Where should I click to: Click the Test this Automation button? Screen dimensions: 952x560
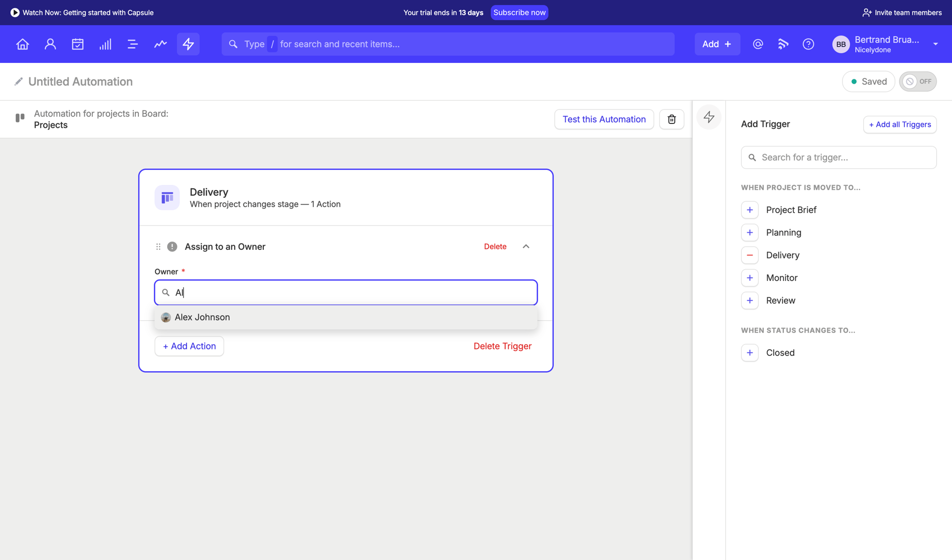pyautogui.click(x=604, y=119)
